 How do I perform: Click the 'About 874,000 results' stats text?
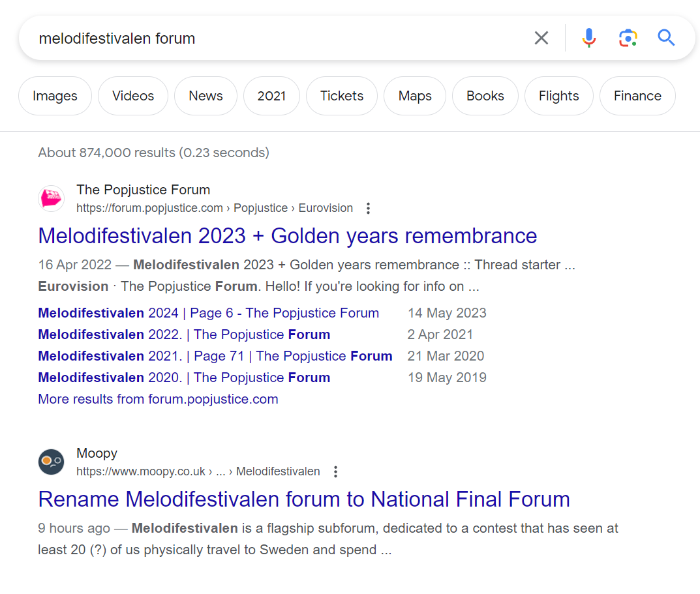tap(153, 153)
